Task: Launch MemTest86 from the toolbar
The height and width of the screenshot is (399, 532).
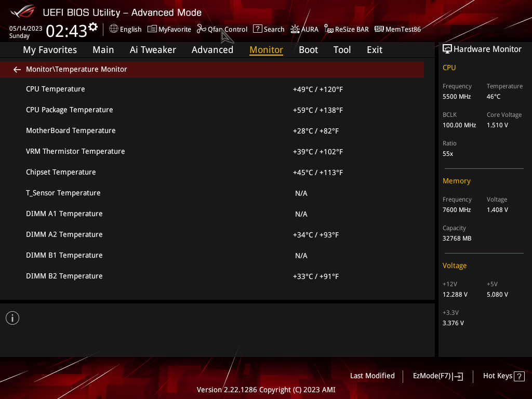Action: click(x=397, y=29)
